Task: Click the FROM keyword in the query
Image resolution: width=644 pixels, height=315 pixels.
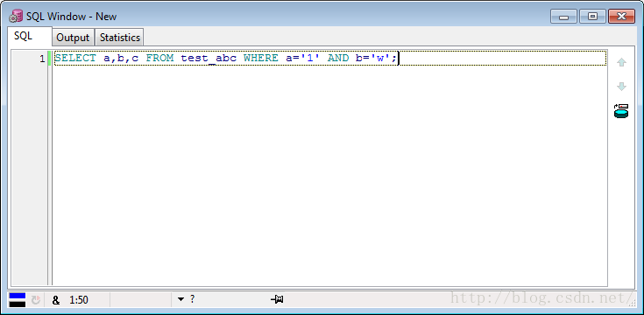Action: (159, 59)
